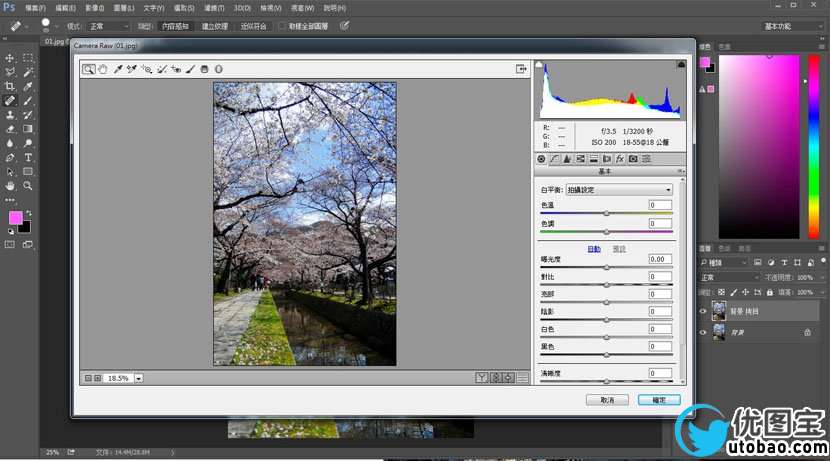Screen dimensions: 830x461
Task: Confirm Camera Raw with the OK button
Action: pos(659,400)
